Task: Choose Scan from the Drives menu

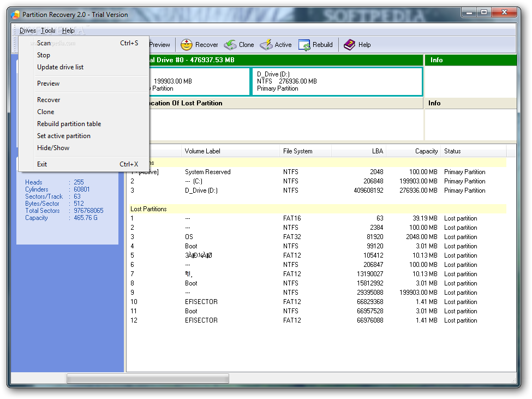Action: pyautogui.click(x=84, y=43)
